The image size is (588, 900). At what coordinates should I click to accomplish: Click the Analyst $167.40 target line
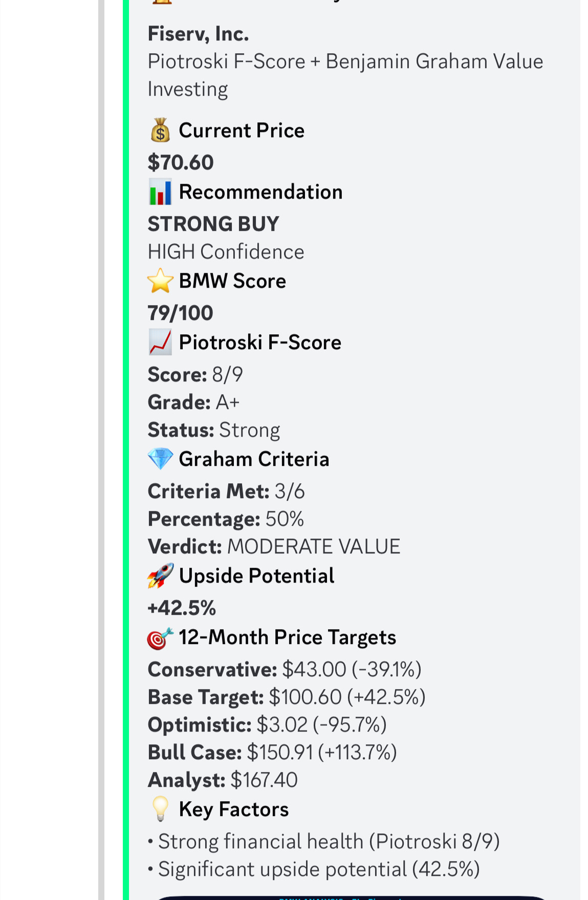[223, 780]
